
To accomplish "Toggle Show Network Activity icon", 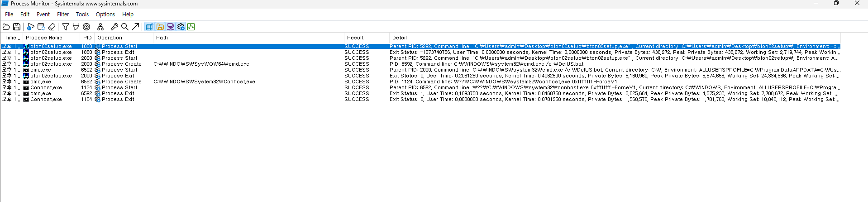I will pos(170,27).
